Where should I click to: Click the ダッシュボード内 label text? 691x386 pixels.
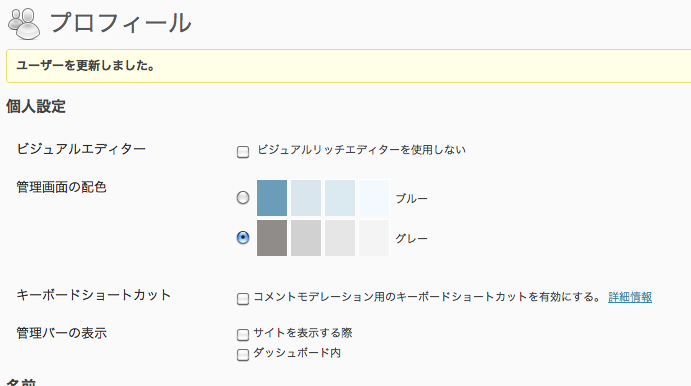tap(297, 353)
